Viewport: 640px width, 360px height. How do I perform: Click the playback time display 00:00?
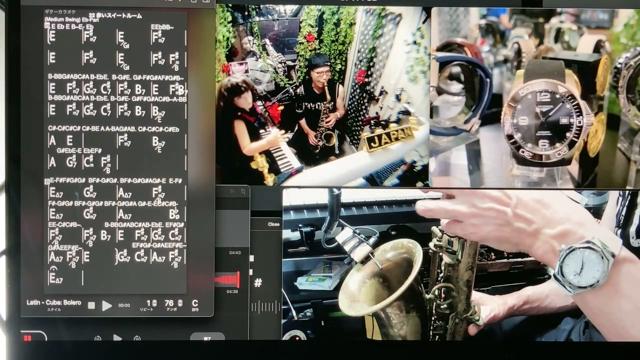click(124, 305)
